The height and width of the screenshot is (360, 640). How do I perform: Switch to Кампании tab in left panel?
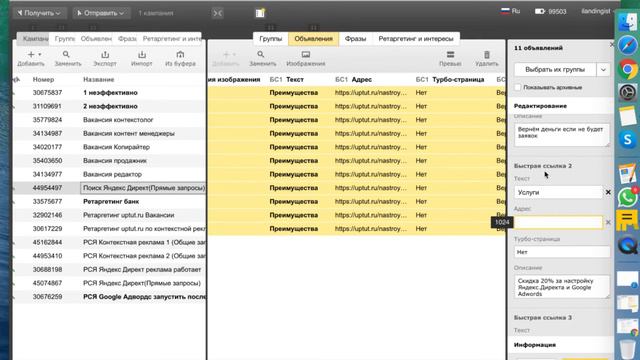(x=34, y=39)
